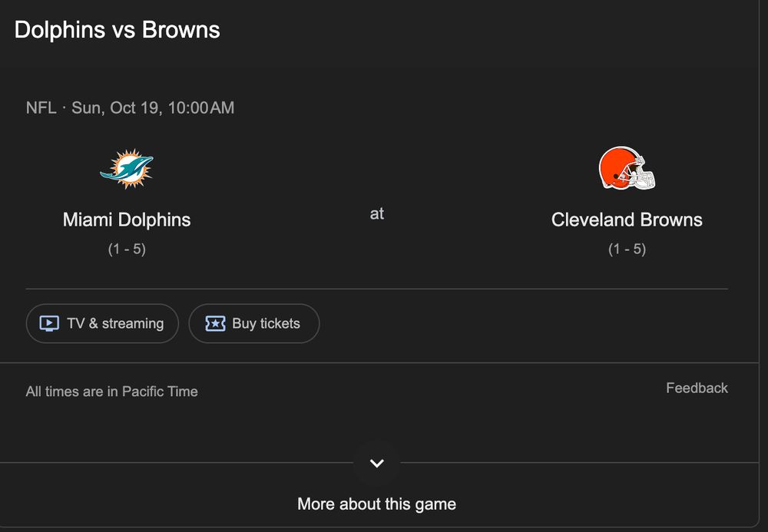Select the Cleveland Browns team name

coord(627,220)
